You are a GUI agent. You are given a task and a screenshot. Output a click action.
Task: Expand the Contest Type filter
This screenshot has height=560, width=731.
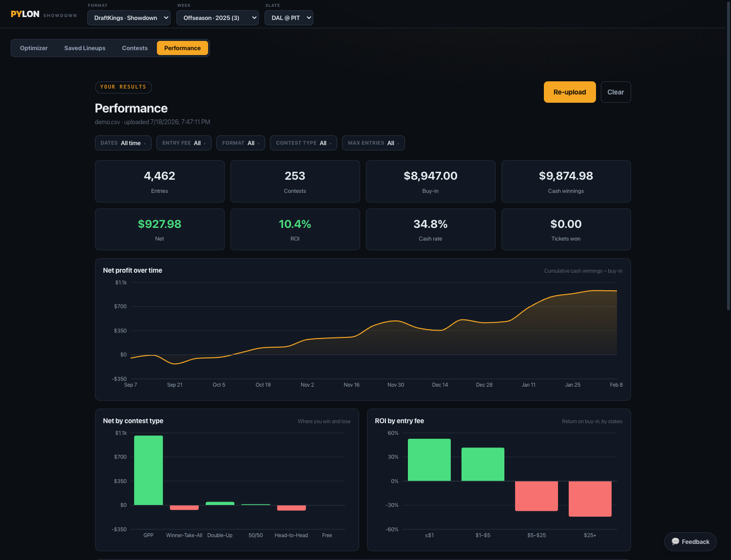(304, 143)
